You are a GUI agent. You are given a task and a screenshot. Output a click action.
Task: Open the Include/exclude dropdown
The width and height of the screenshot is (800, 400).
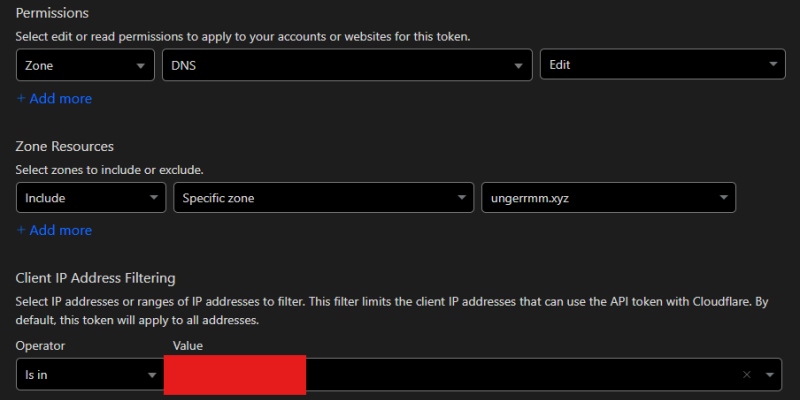tap(91, 197)
